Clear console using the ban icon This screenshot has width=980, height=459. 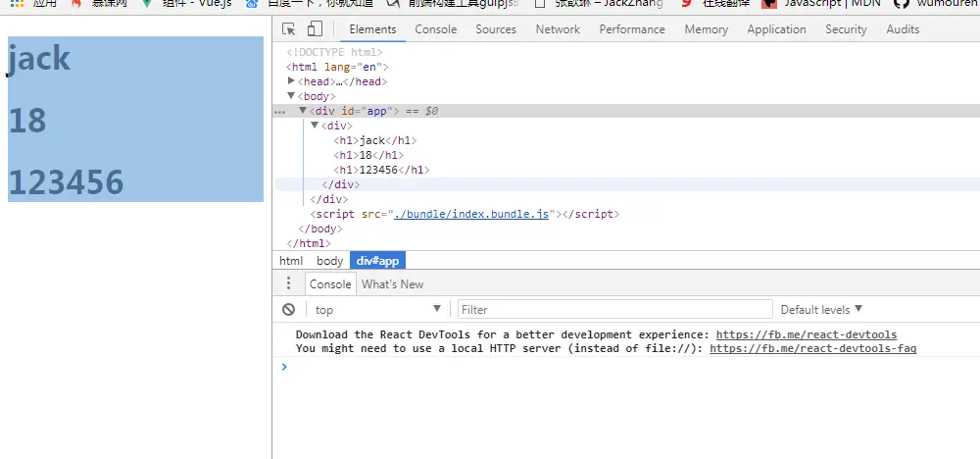(x=288, y=310)
